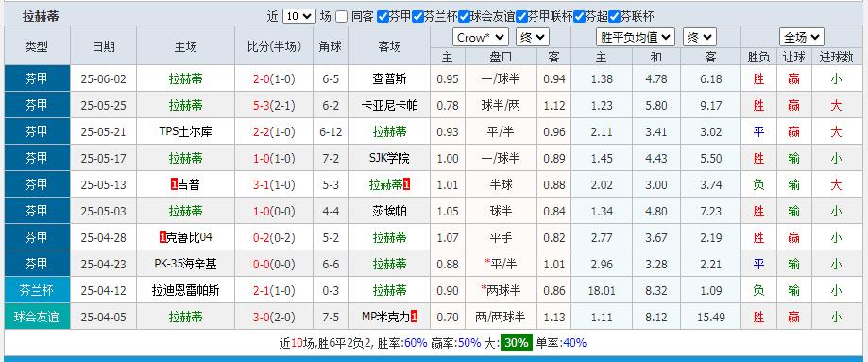The height and width of the screenshot is (362, 868).
Task: Click date 25-04-05
Action: coord(104,317)
